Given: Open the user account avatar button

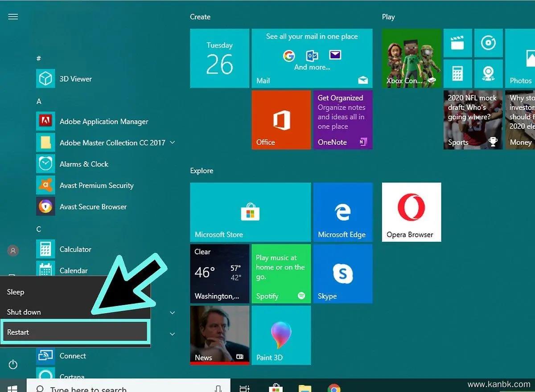Looking at the screenshot, I should coord(13,251).
